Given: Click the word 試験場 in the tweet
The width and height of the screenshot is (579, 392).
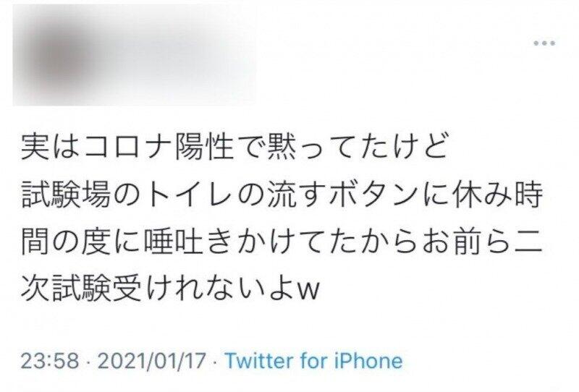Looking at the screenshot, I should click(65, 194).
